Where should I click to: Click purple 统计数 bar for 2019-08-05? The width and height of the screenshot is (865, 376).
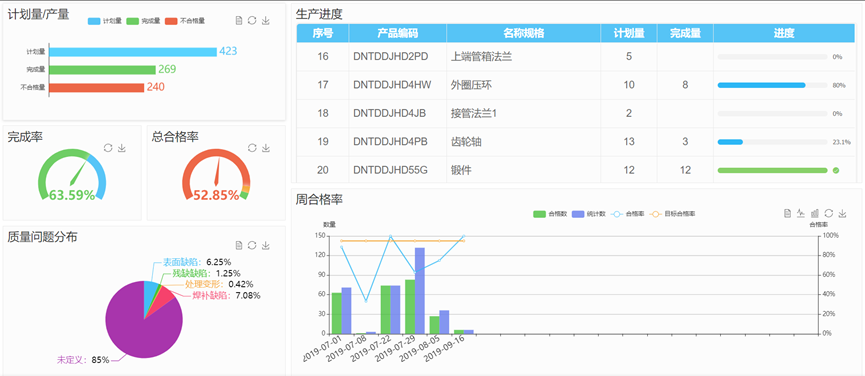pos(444,322)
